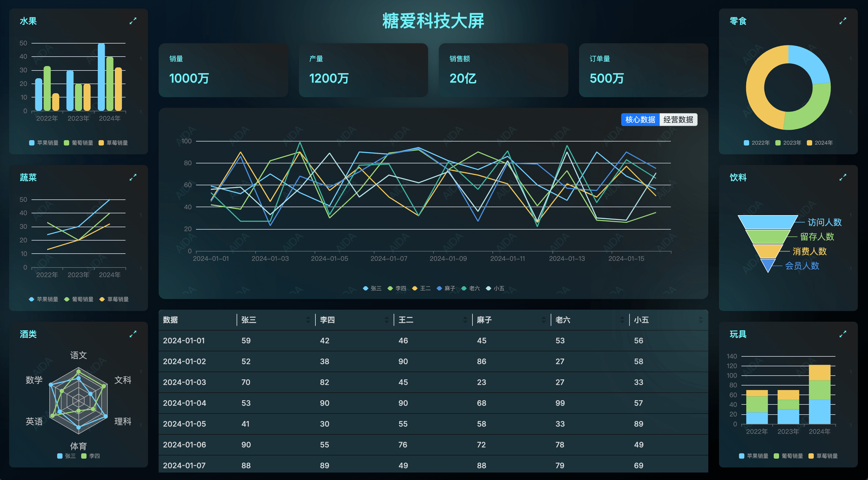Screen dimensions: 868x480
Task: Click the 留存人数 funnel segment
Action: [768, 237]
